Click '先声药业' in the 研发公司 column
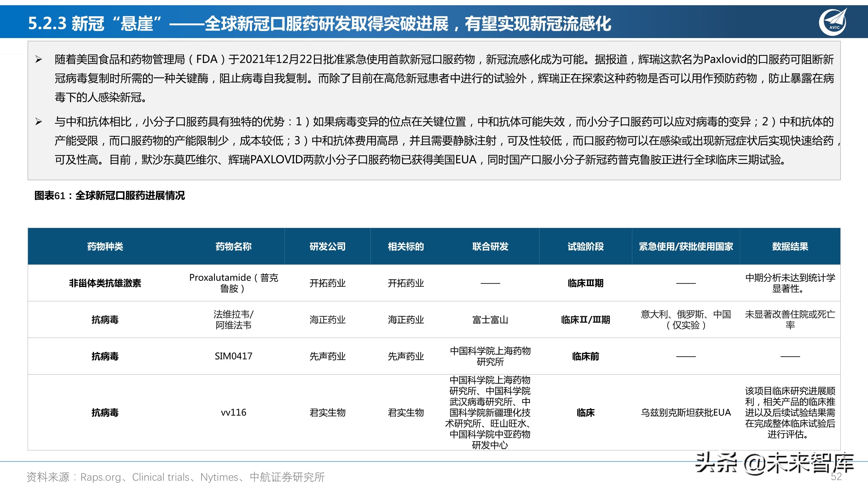Image resolution: width=868 pixels, height=488 pixels. tap(328, 356)
